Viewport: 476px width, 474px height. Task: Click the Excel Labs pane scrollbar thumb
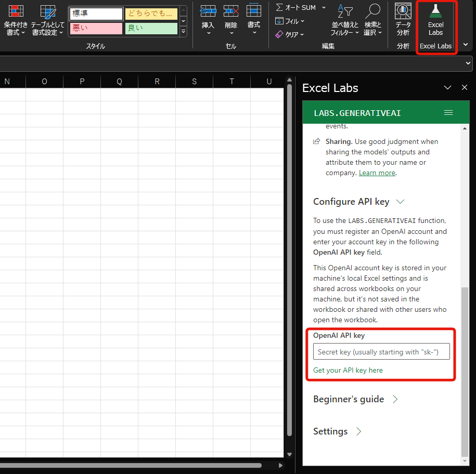[465, 372]
